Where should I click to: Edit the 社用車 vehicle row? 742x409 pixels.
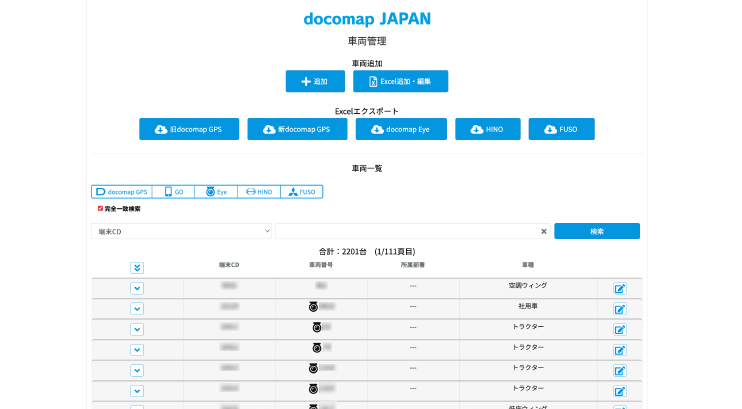point(620,309)
